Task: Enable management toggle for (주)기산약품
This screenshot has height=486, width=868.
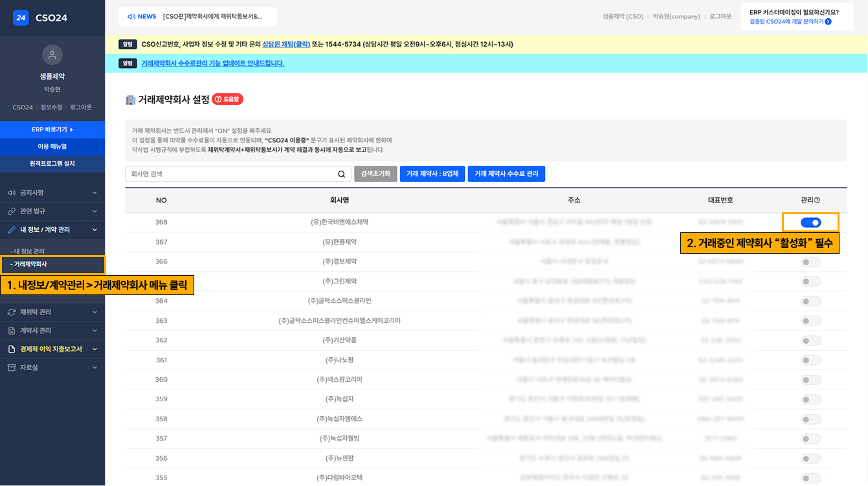Action: [x=810, y=340]
